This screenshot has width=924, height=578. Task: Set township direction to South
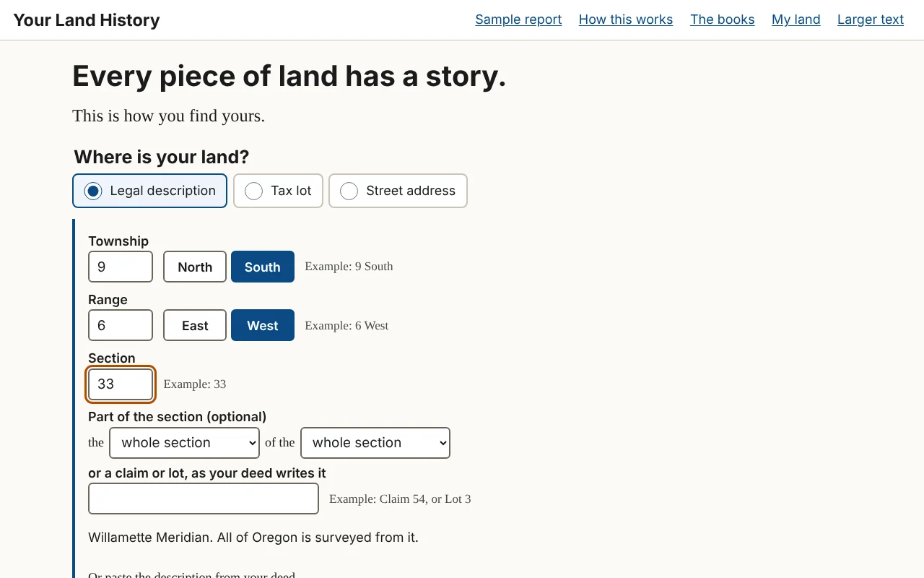pyautogui.click(x=263, y=267)
